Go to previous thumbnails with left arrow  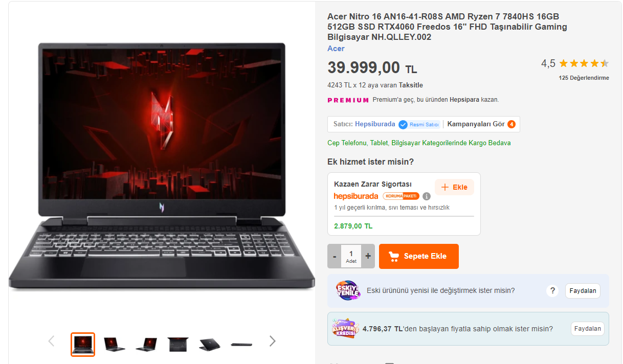click(51, 341)
